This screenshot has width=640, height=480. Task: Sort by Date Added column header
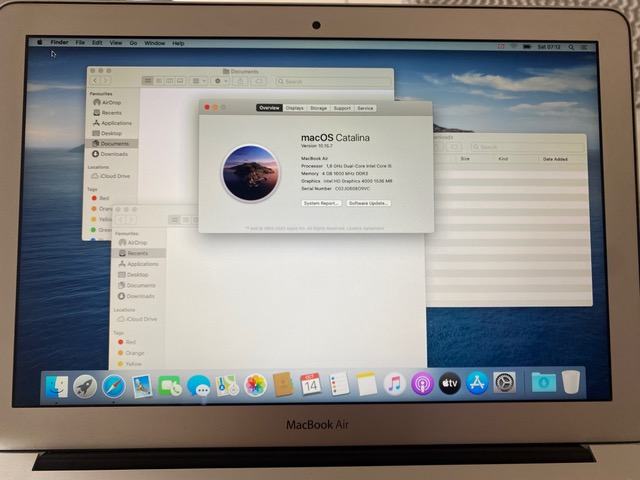coord(556,159)
